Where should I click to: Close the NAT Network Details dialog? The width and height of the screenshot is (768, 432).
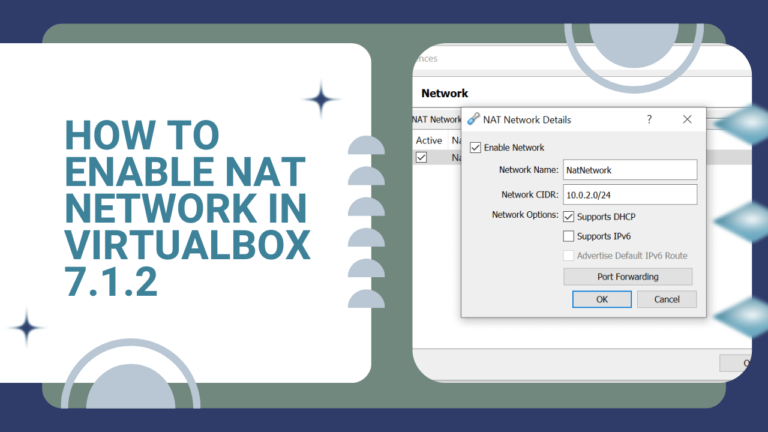pyautogui.click(x=687, y=119)
